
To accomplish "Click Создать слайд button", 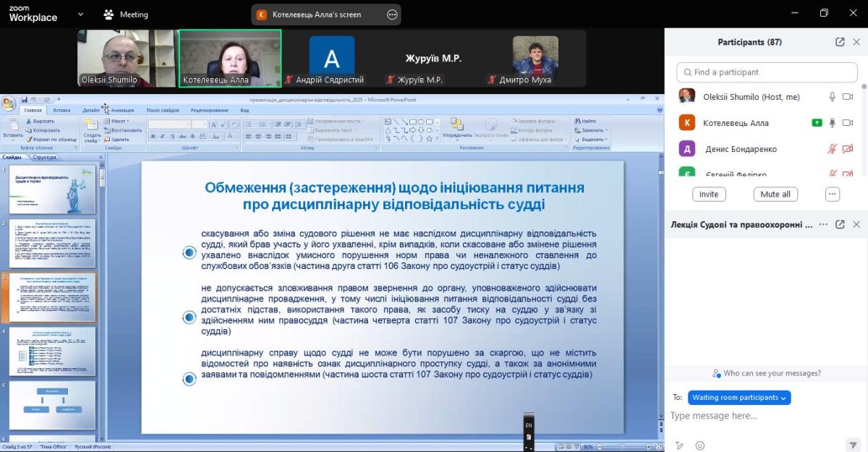I will click(92, 130).
